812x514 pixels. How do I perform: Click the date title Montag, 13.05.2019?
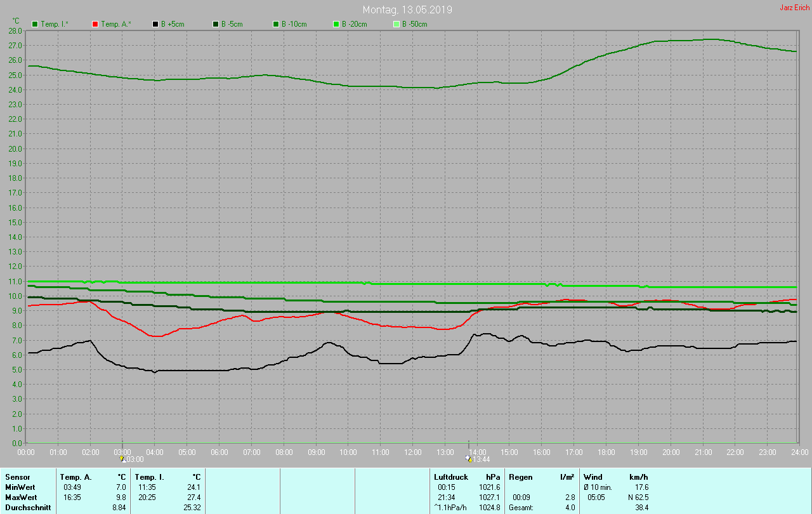pyautogui.click(x=407, y=10)
